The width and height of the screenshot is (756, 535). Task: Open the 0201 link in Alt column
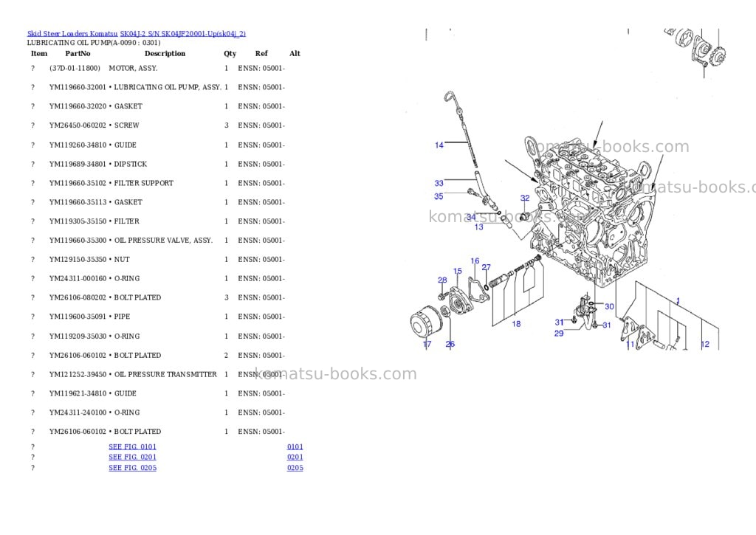[295, 457]
